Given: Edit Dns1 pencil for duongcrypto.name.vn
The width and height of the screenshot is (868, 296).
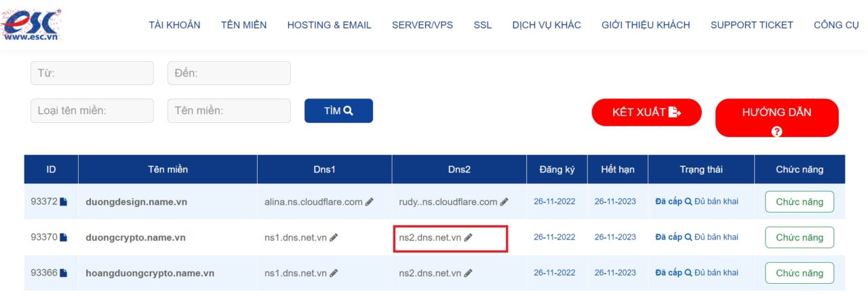Looking at the screenshot, I should (334, 238).
